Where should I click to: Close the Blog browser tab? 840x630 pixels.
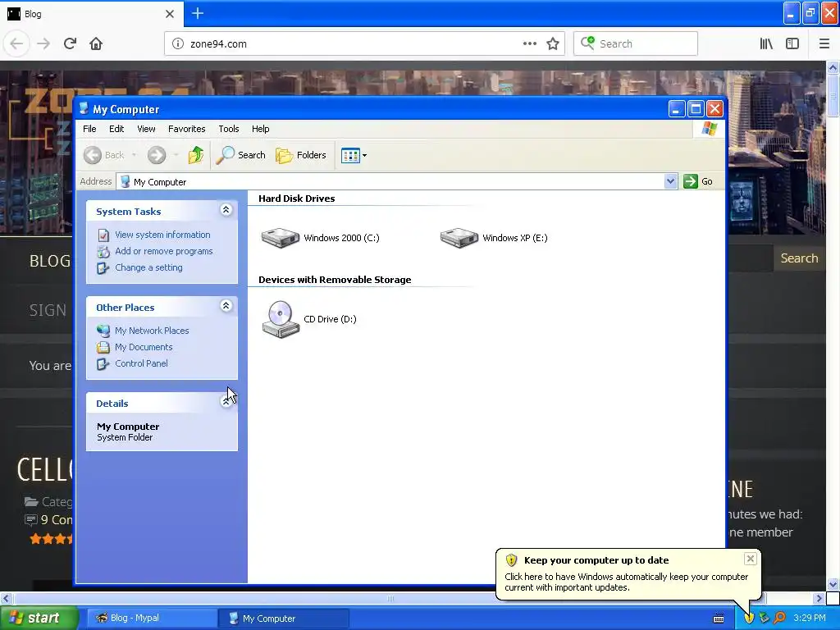169,14
